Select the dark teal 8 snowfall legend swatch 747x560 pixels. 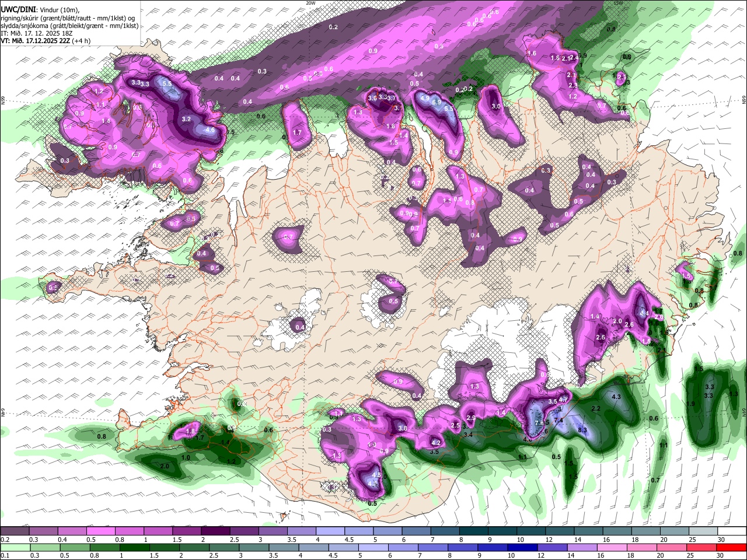(x=474, y=531)
